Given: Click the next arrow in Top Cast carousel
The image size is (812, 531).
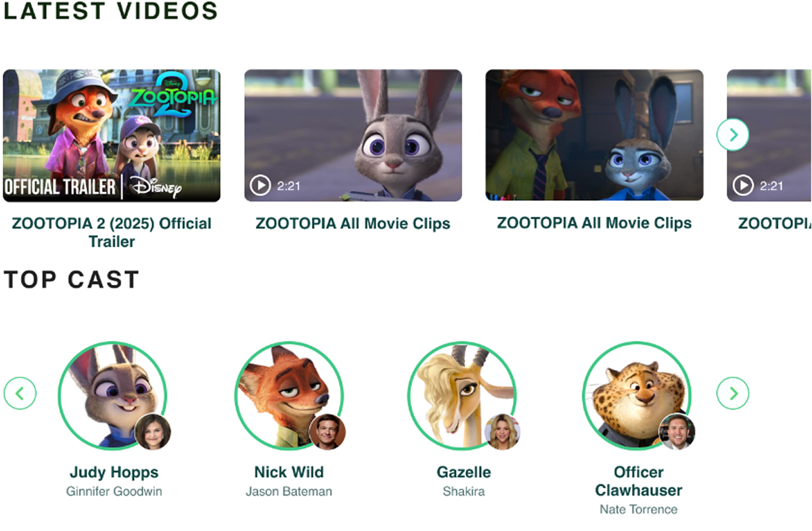Looking at the screenshot, I should [733, 393].
